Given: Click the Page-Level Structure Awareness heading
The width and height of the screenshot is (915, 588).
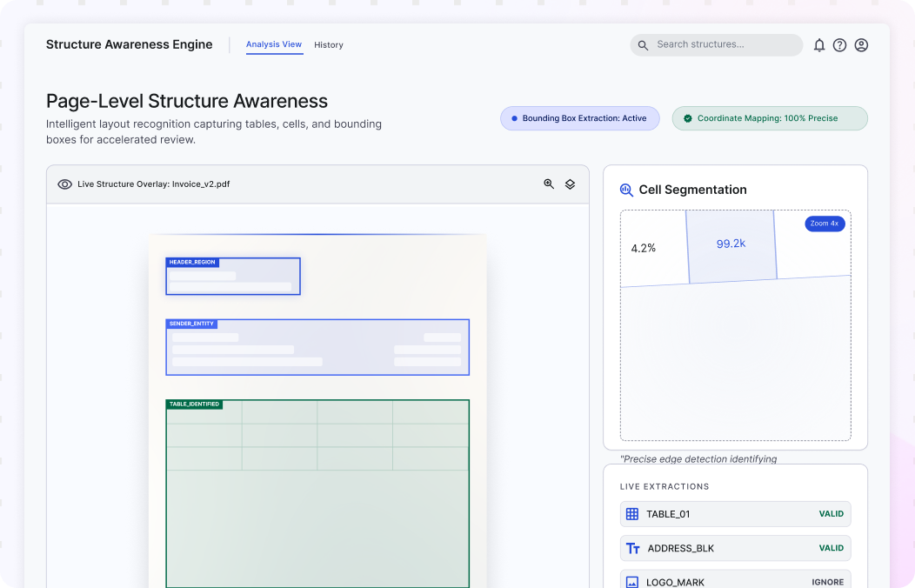Looking at the screenshot, I should (x=187, y=101).
